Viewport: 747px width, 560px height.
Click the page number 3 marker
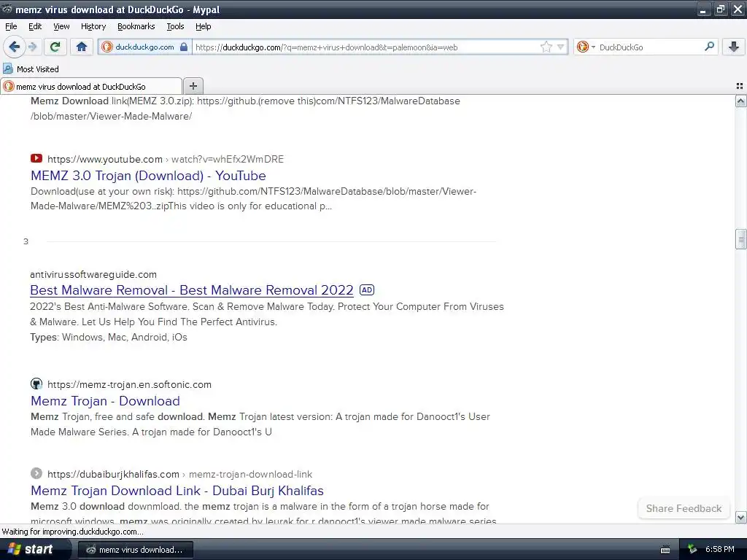[x=26, y=241]
